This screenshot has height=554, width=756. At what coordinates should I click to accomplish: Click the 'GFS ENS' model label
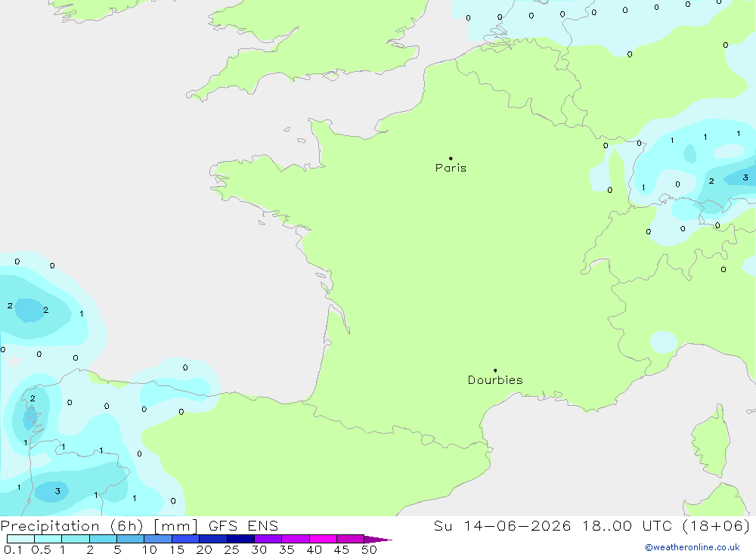[x=243, y=525]
